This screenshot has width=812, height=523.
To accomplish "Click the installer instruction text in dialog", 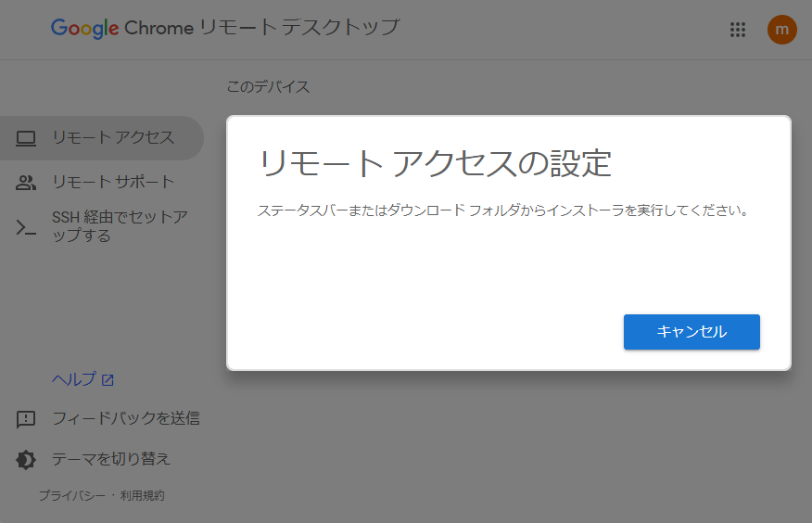I will tap(502, 210).
